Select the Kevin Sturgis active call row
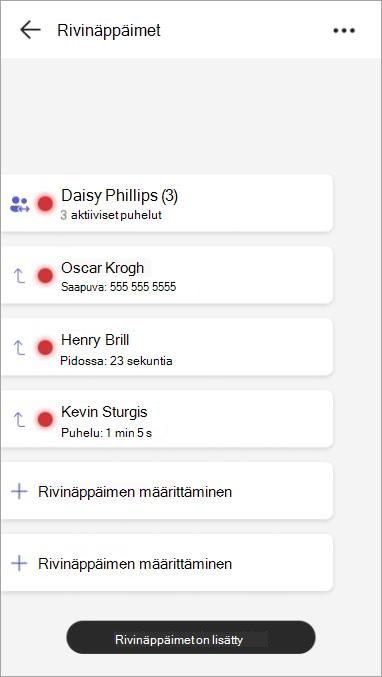 (x=167, y=418)
